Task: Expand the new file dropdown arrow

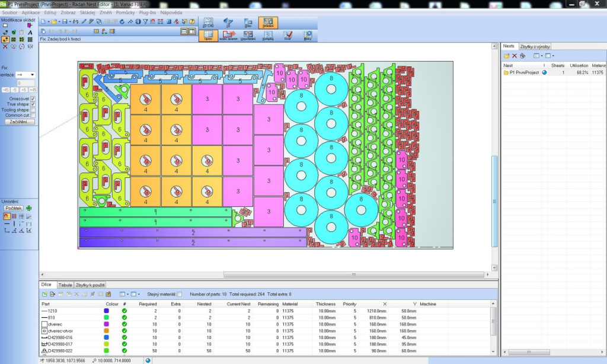Action: 49,22
